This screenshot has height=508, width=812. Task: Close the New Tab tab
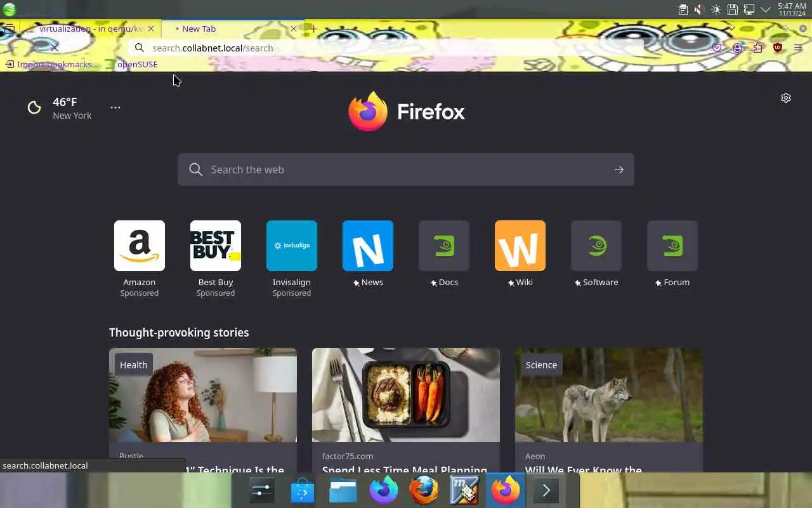[x=294, y=29]
